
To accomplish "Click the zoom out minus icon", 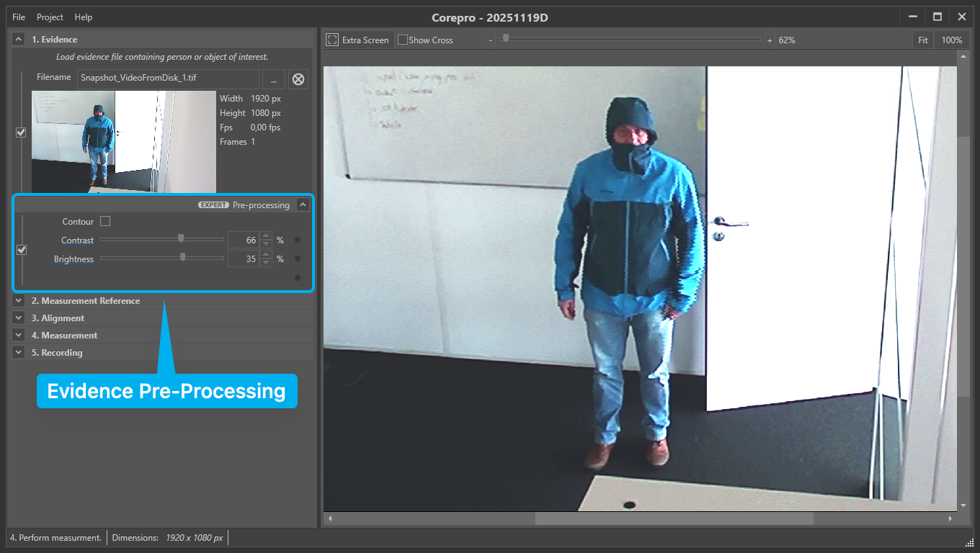I will (490, 40).
